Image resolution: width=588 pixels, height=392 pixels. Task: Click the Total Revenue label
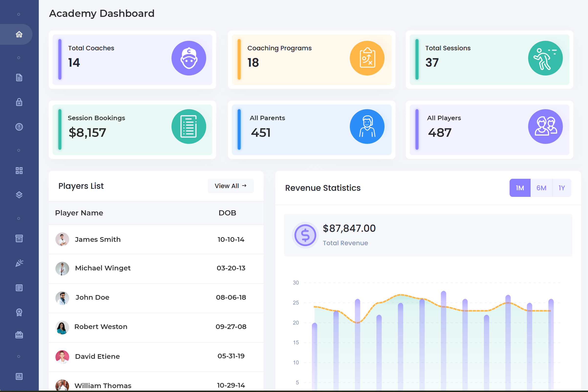tap(345, 243)
